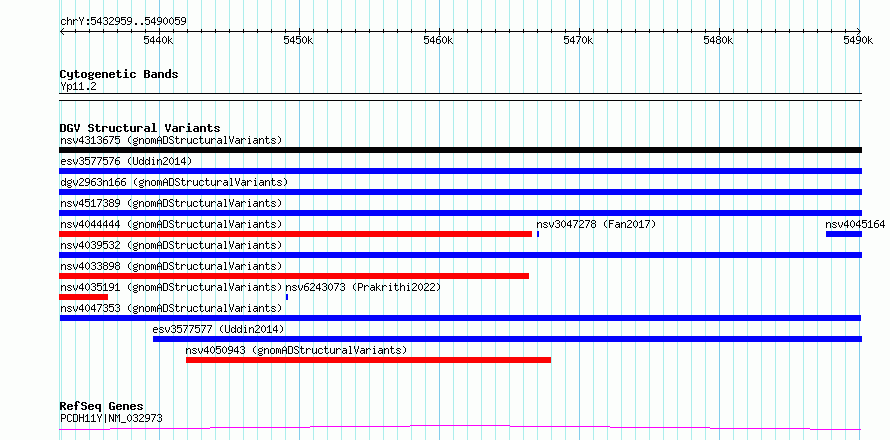This screenshot has height=440, width=890.
Task: Click the nsv4517389 variant label
Action: 171,203
